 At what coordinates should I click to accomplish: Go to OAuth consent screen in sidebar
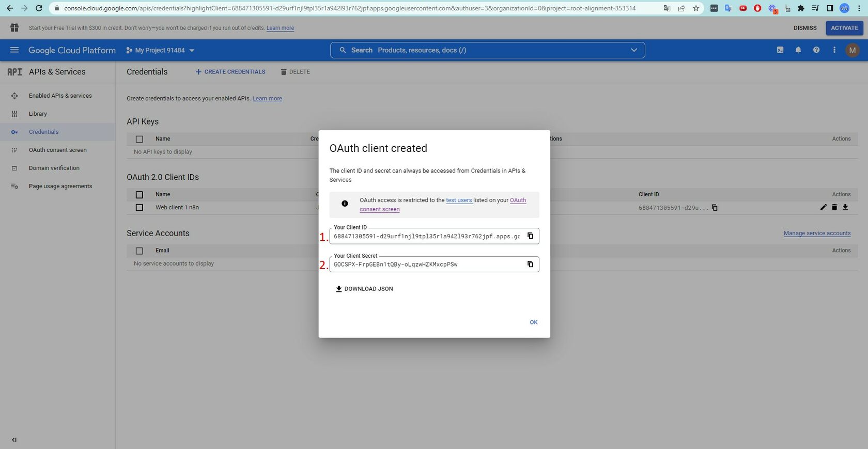58,150
